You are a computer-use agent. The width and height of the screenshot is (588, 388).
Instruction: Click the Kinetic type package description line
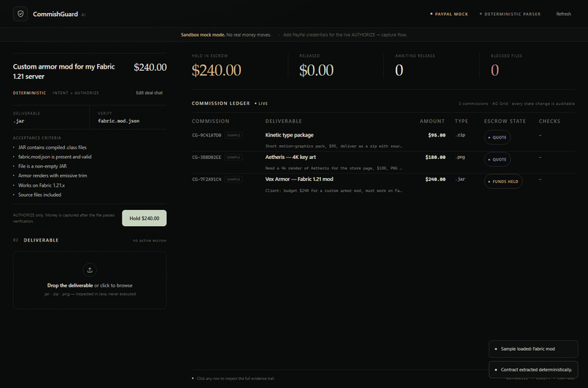[333, 146]
